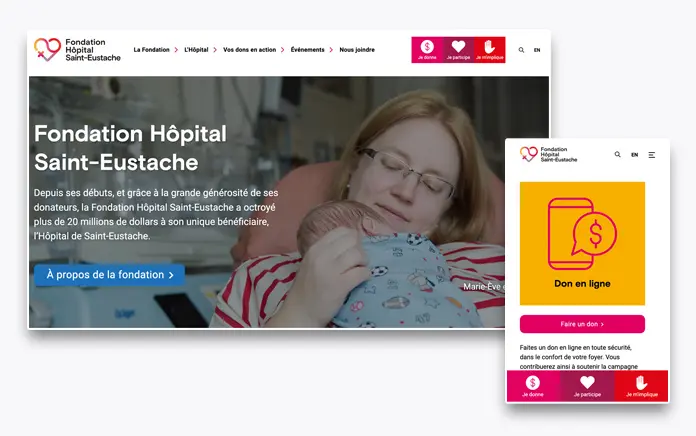The height and width of the screenshot is (436, 696).
Task: Click the desktop Je participe heart icon
Action: [458, 46]
